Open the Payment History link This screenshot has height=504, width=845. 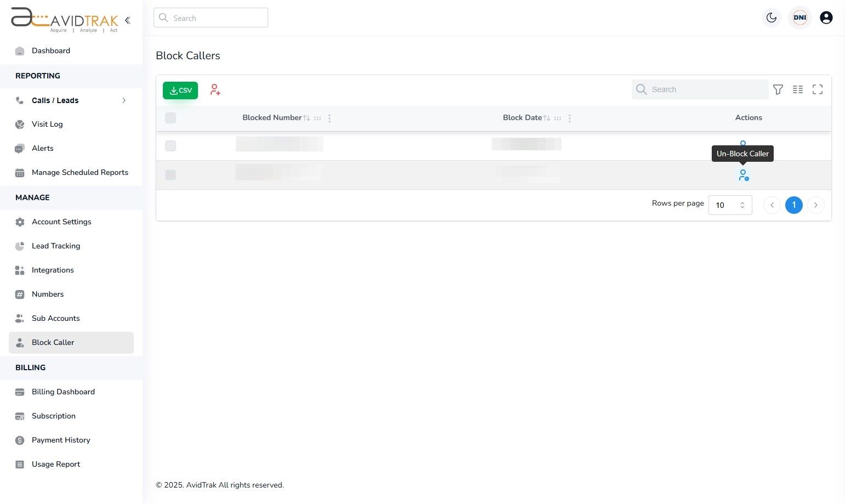(x=61, y=440)
